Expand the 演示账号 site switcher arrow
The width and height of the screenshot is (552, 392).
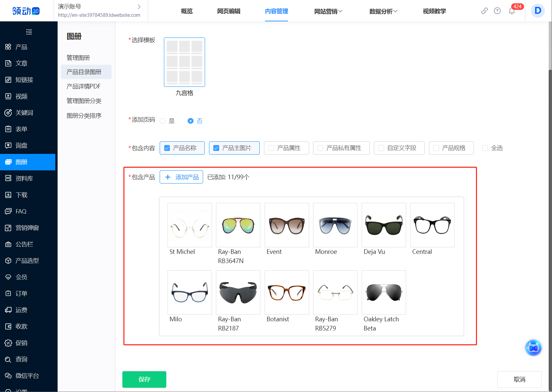tap(139, 7)
